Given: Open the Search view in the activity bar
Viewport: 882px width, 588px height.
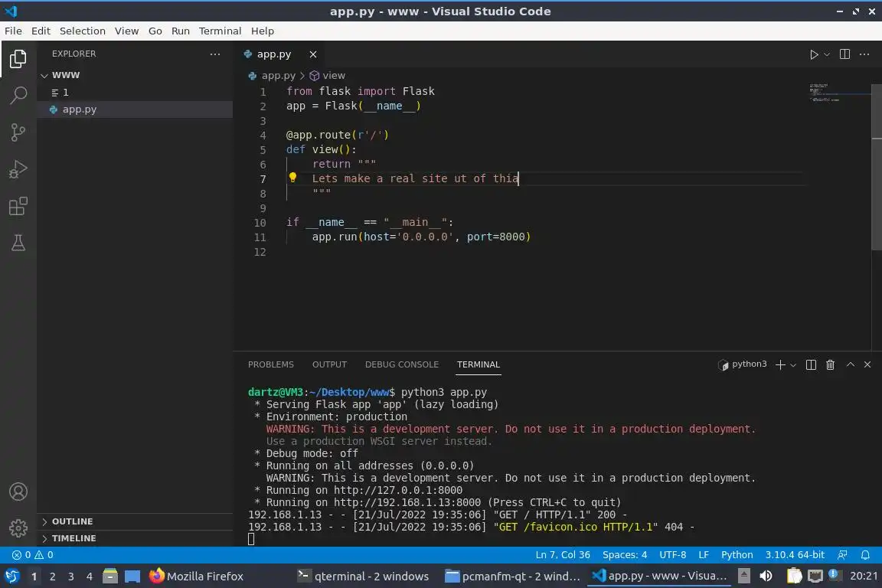Looking at the screenshot, I should (x=18, y=95).
